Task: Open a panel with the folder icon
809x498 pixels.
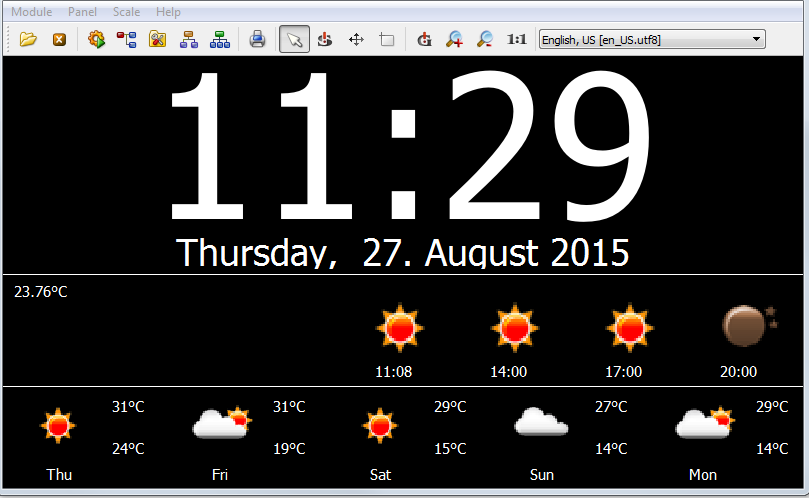Action: click(x=28, y=39)
